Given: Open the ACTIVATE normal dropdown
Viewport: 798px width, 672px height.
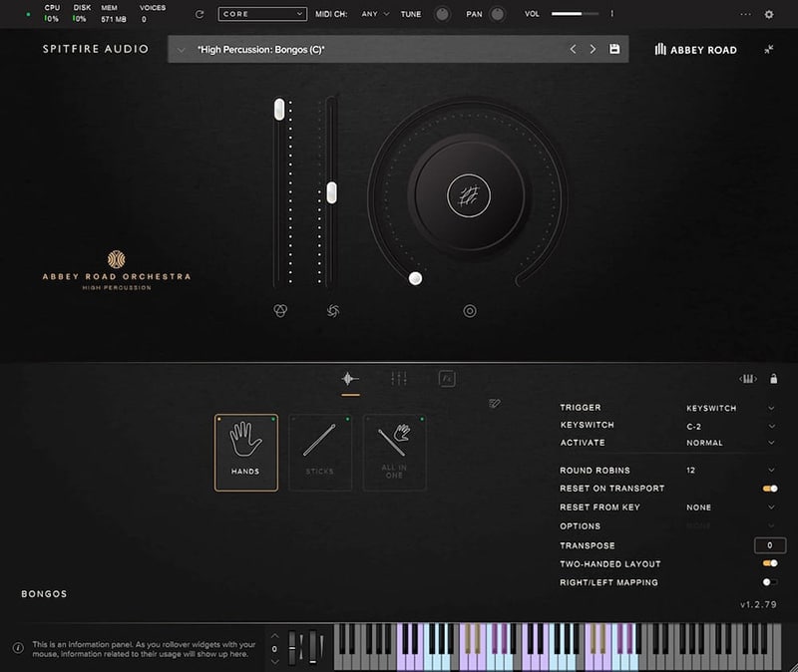Looking at the screenshot, I should pyautogui.click(x=730, y=443).
